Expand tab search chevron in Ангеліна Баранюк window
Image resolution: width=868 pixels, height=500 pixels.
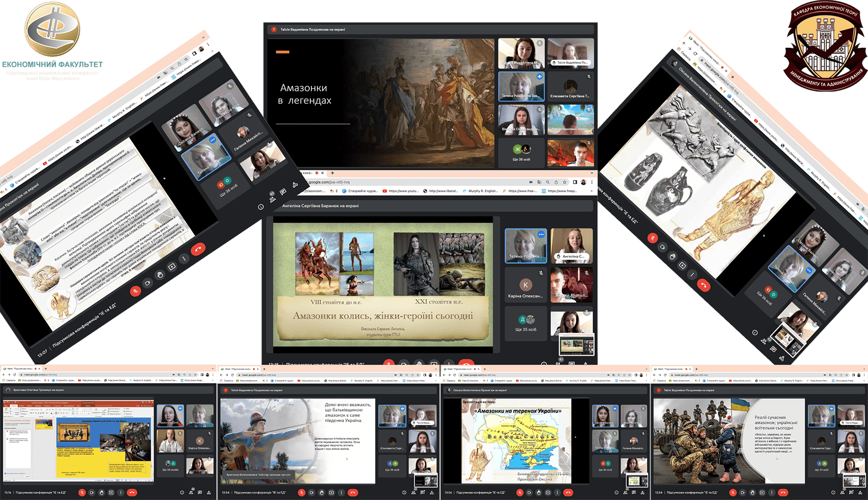point(591,173)
